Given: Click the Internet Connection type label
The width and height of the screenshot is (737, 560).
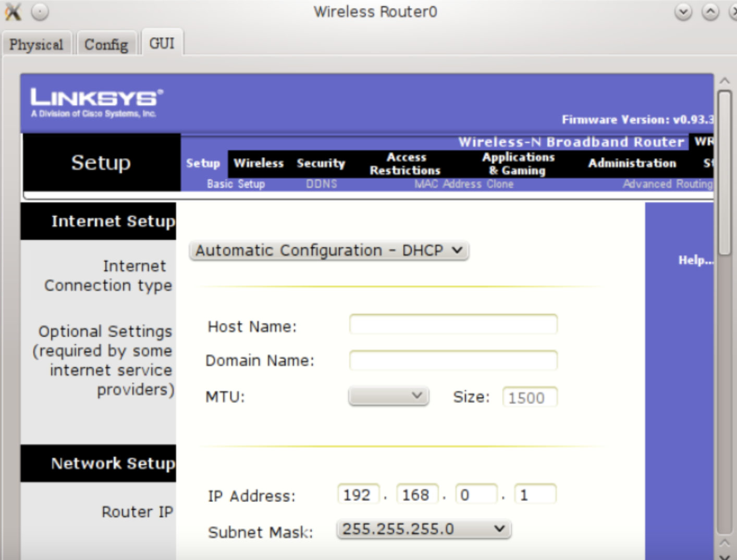Looking at the screenshot, I should (x=108, y=276).
